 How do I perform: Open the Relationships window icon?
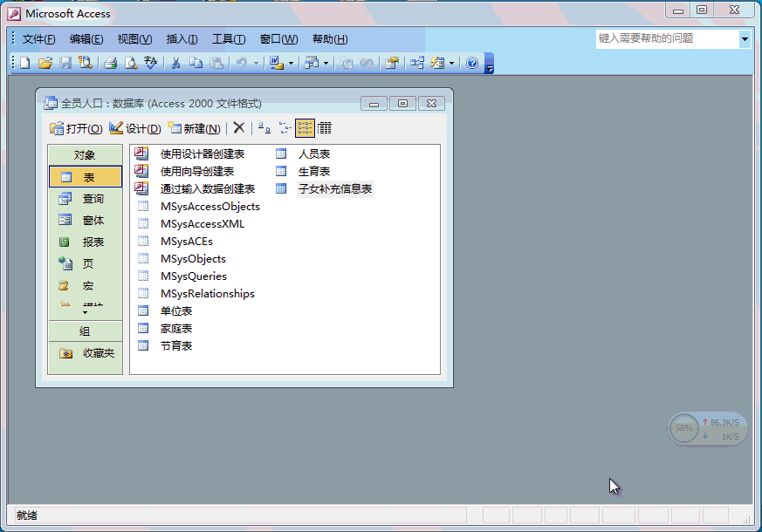[x=417, y=63]
